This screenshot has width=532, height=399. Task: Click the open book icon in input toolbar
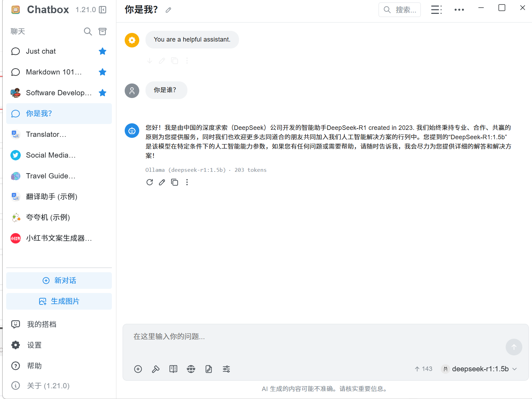pos(174,369)
